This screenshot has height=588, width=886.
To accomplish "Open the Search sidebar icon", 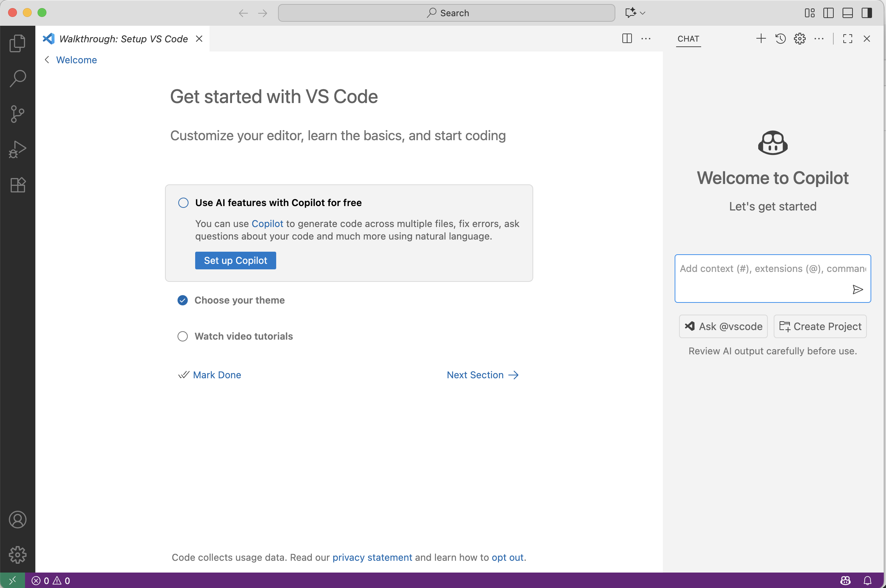I will 17,78.
